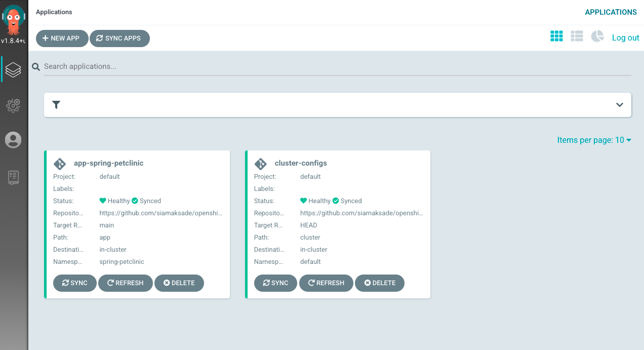Sync the cluster-configs application
The image size is (644, 350).
(x=275, y=283)
